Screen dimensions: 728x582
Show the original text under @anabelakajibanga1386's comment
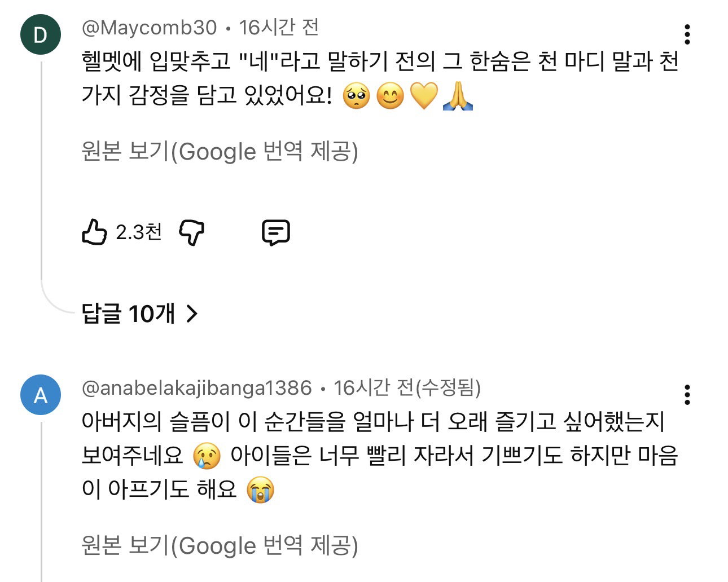[220, 545]
